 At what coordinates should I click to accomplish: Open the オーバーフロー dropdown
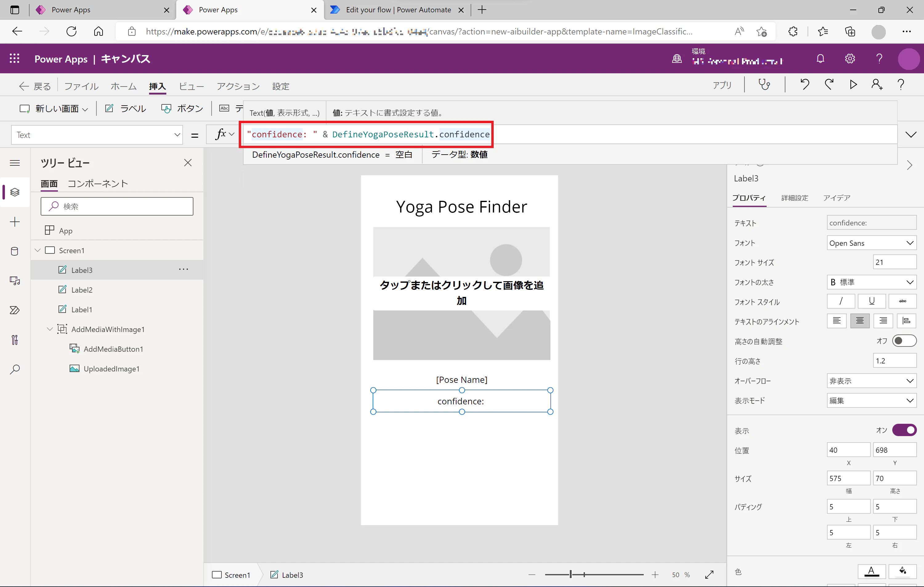871,381
